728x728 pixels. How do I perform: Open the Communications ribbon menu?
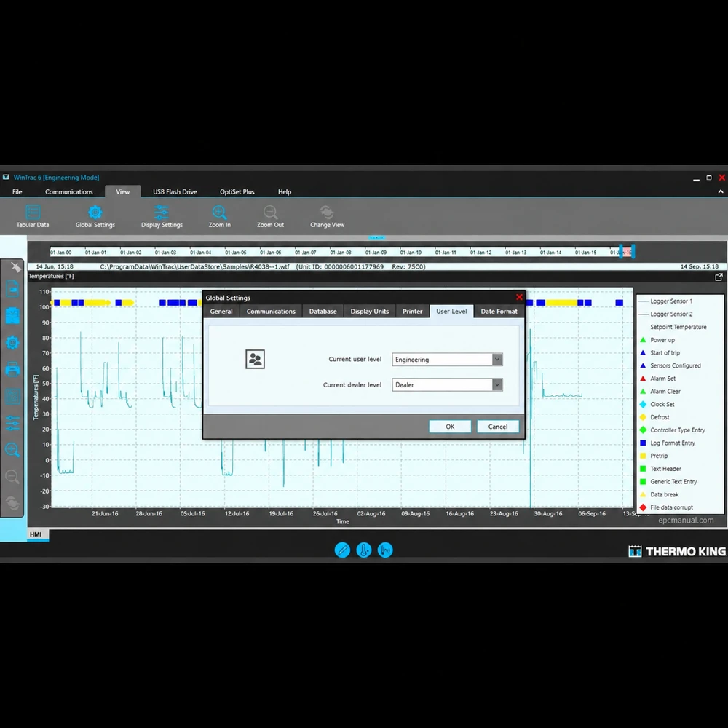(x=68, y=191)
